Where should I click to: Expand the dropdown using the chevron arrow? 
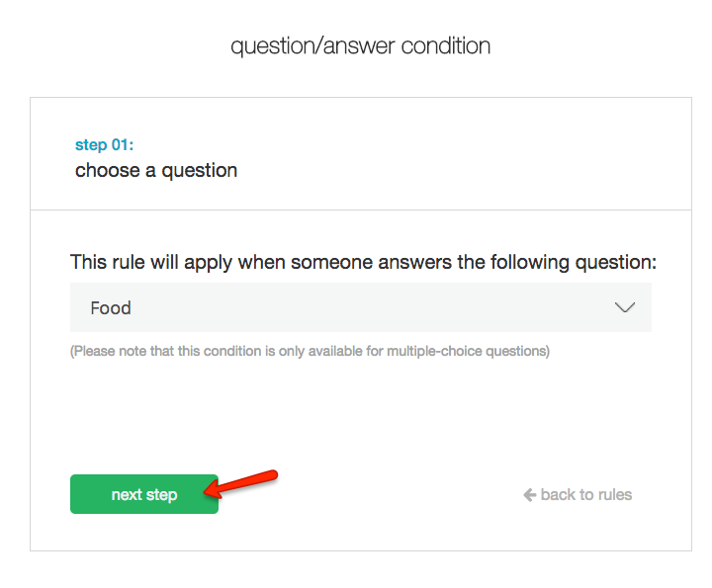[624, 307]
